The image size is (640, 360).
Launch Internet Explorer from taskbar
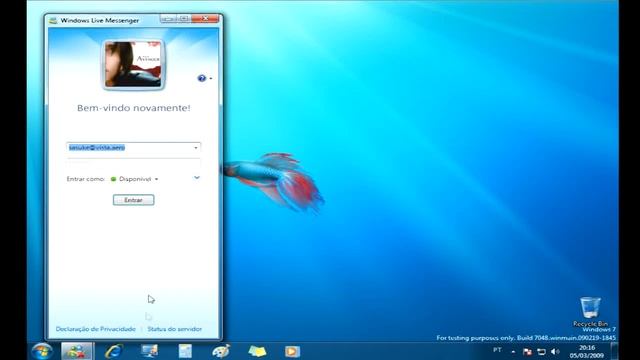113,351
